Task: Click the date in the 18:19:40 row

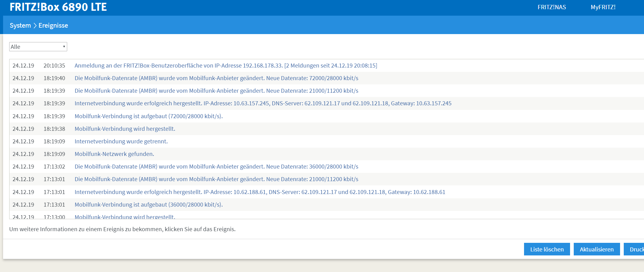Action: [x=23, y=78]
